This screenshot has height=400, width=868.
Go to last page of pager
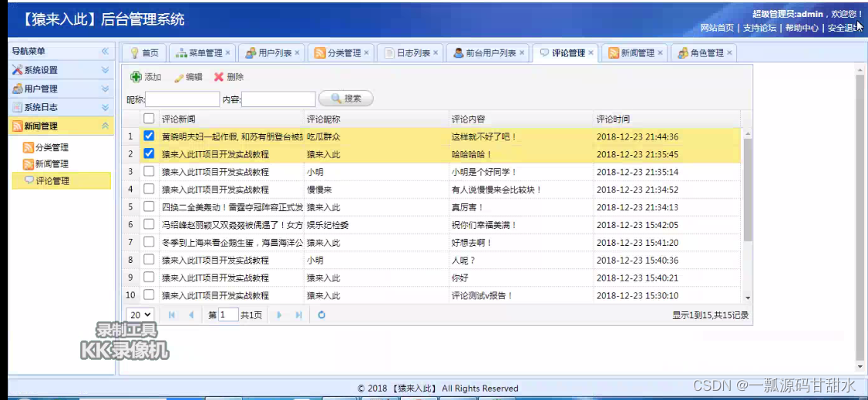coord(299,314)
